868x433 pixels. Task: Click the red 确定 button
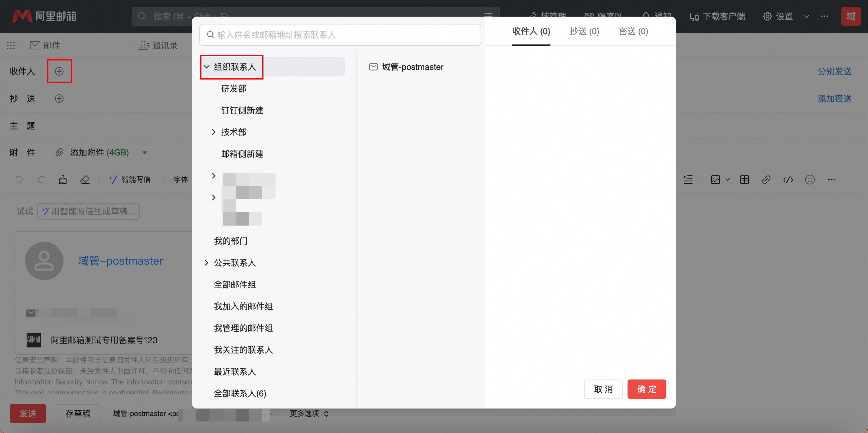646,389
